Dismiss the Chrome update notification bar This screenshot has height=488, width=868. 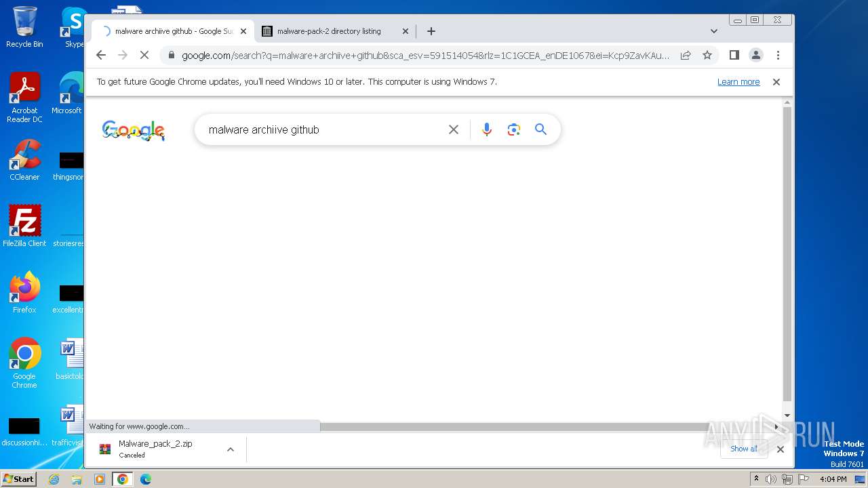point(776,82)
